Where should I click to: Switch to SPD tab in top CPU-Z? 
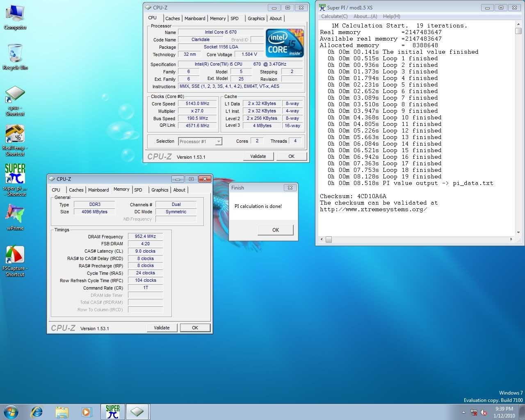[x=235, y=18]
